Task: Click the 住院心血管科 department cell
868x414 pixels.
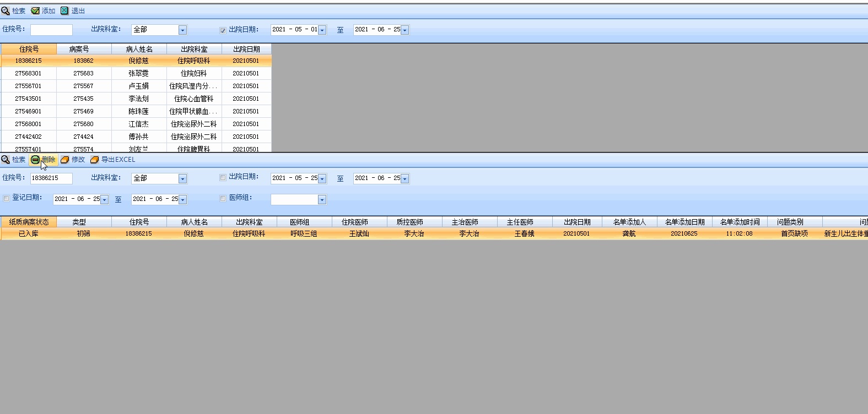Action: pos(194,99)
